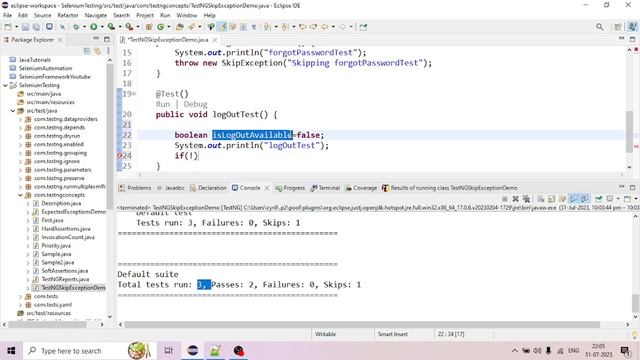Switch to the Coverage tab
The image size is (640, 360).
(361, 188)
